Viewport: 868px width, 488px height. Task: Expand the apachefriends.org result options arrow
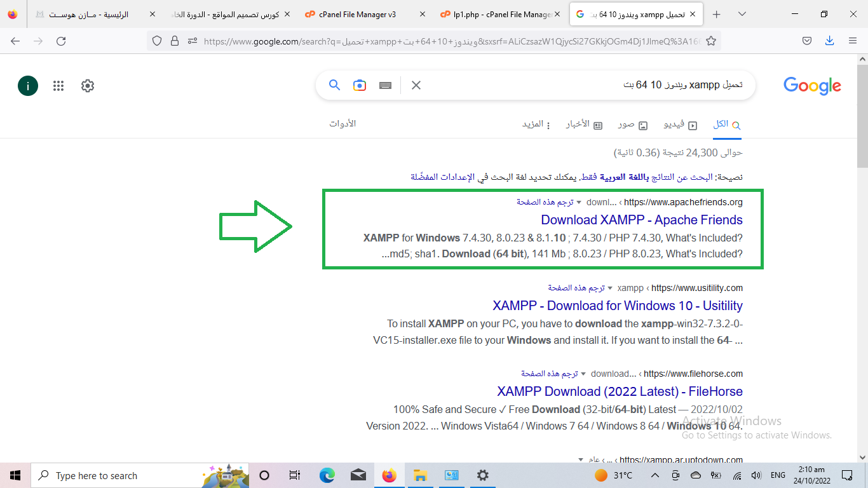579,203
